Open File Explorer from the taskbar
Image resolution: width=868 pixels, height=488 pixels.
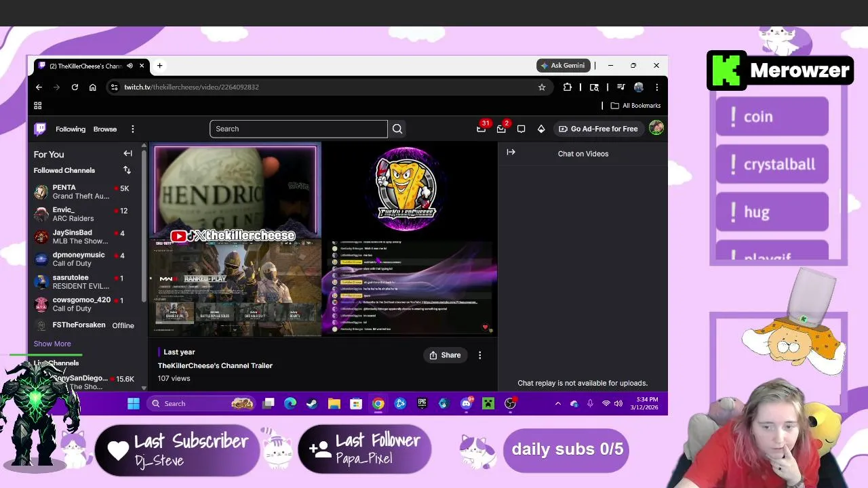(334, 403)
